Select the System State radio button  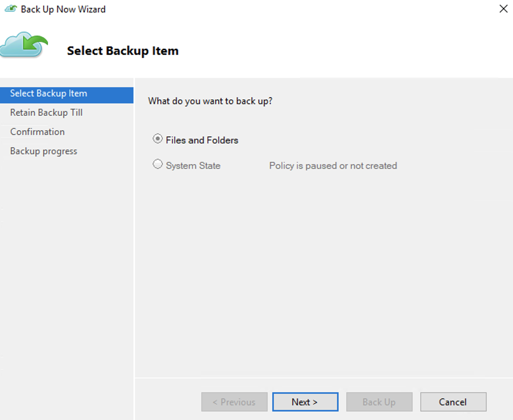coord(157,165)
